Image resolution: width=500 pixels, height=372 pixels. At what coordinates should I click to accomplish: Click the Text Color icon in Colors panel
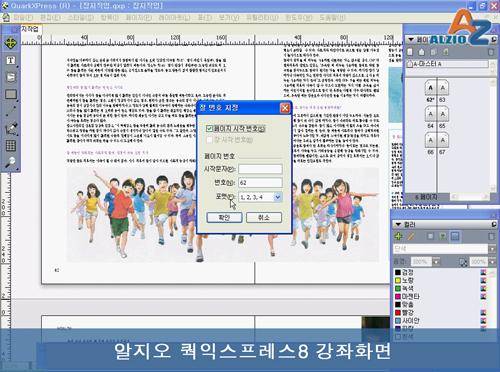click(443, 236)
